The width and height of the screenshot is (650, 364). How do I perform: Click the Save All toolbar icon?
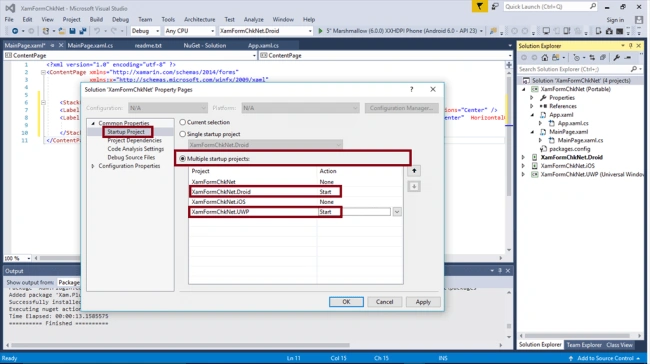tap(82, 31)
